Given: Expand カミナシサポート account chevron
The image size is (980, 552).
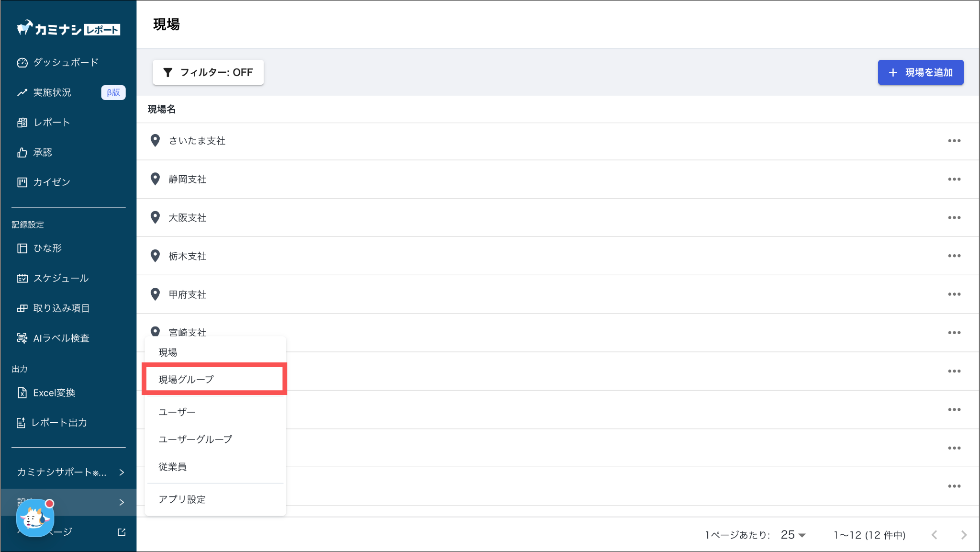Looking at the screenshot, I should [x=122, y=473].
